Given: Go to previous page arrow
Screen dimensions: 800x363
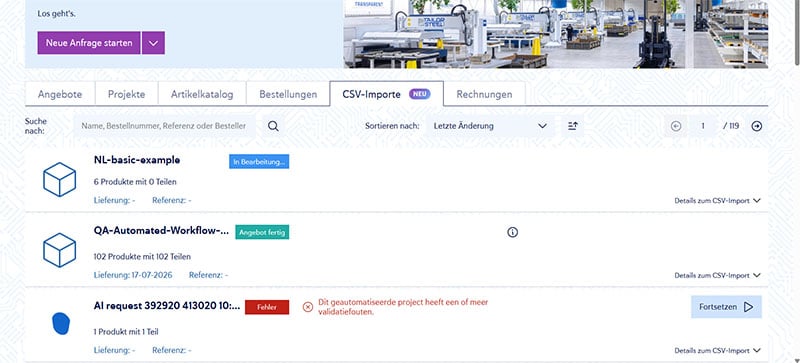Looking at the screenshot, I should [x=676, y=126].
